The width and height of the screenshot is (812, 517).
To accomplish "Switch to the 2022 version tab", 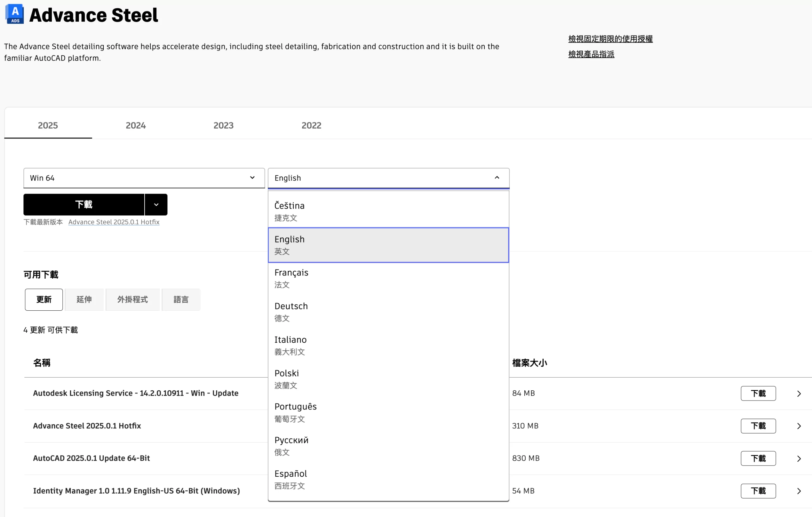I will pos(311,126).
